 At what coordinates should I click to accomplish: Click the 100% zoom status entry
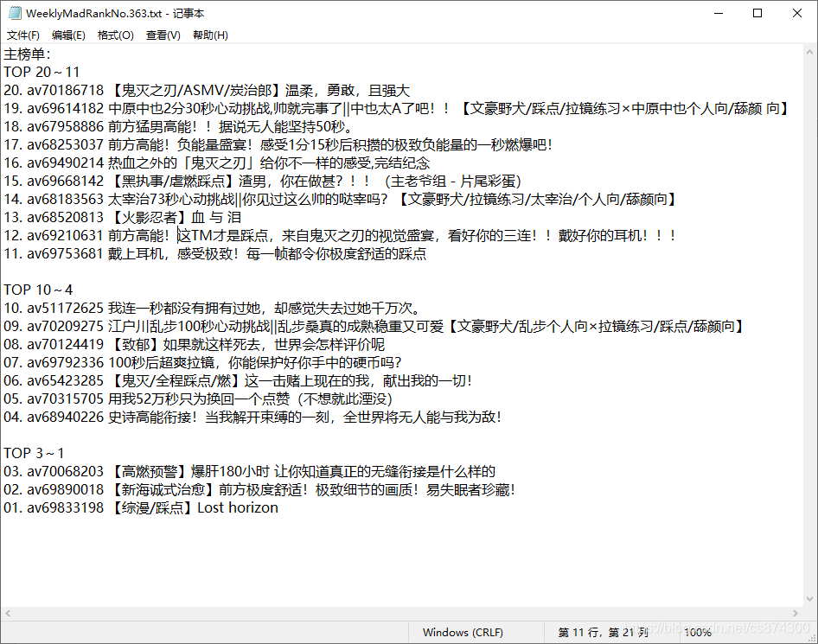pos(698,632)
